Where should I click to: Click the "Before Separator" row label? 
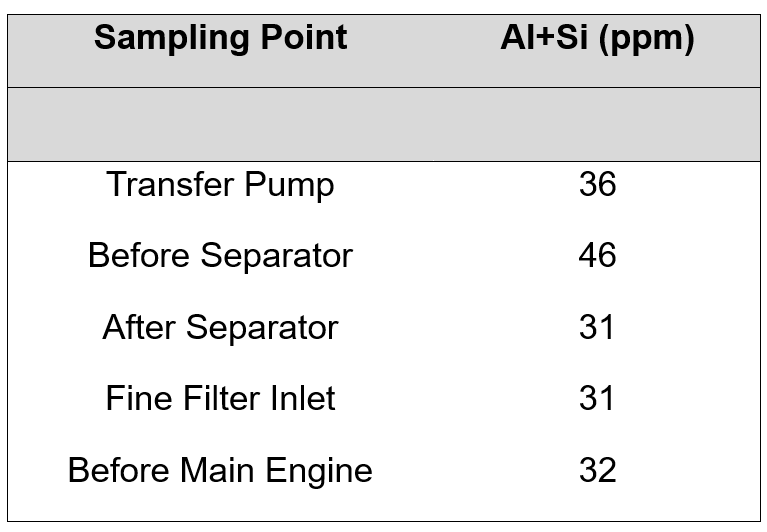[x=220, y=256]
